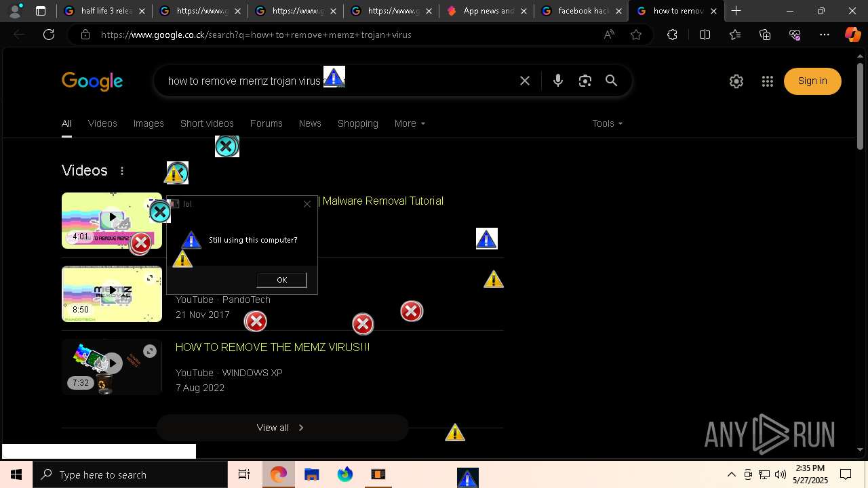Close the lol message dialog
This screenshot has width=868, height=488.
click(x=307, y=203)
